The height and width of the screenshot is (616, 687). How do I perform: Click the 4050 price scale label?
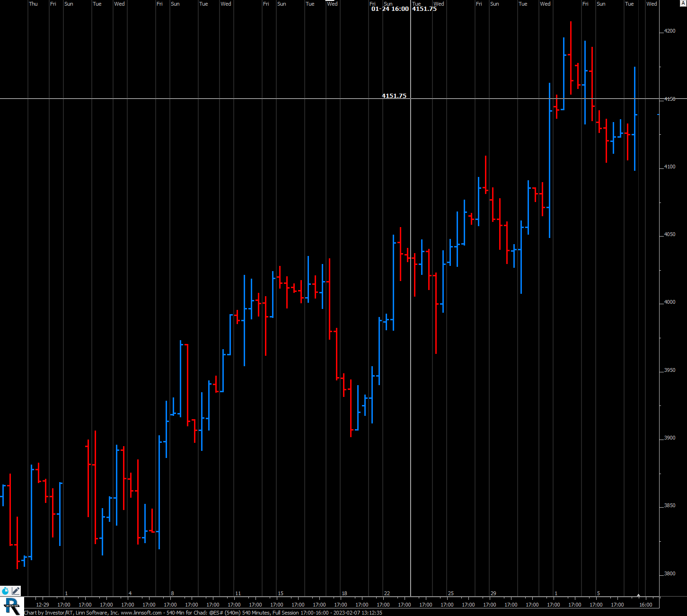[669, 235]
